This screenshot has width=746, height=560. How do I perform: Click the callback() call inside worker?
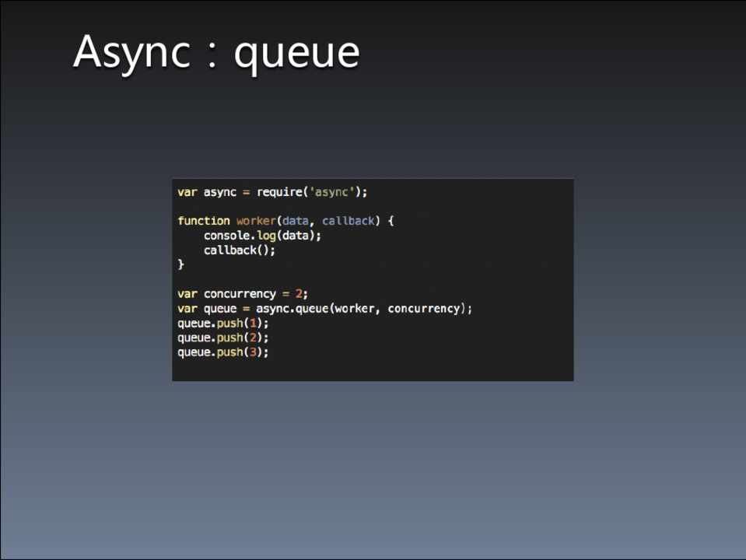240,250
